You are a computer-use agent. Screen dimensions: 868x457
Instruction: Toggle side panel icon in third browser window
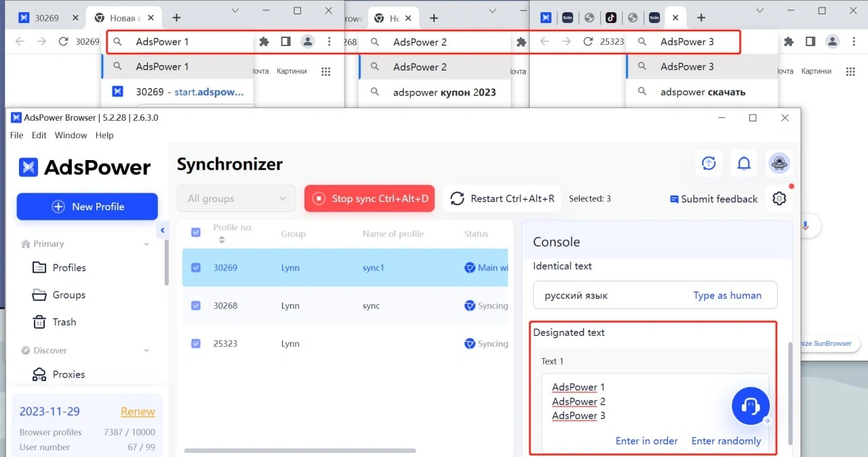810,41
